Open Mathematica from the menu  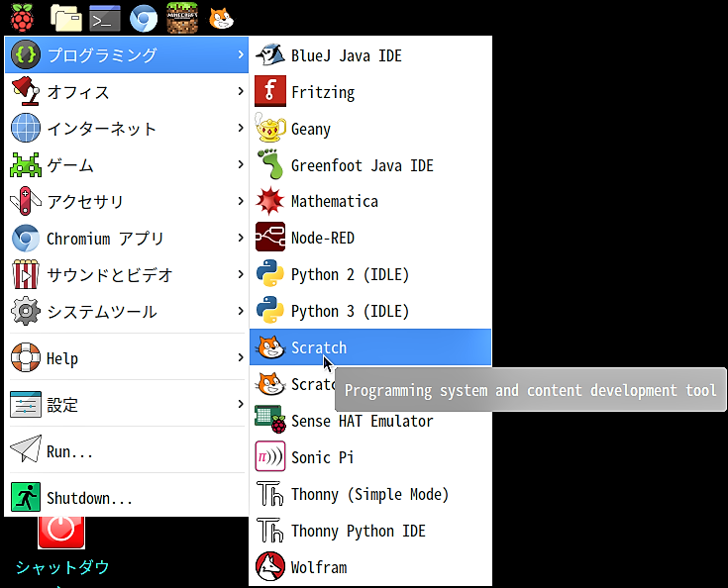click(x=334, y=202)
